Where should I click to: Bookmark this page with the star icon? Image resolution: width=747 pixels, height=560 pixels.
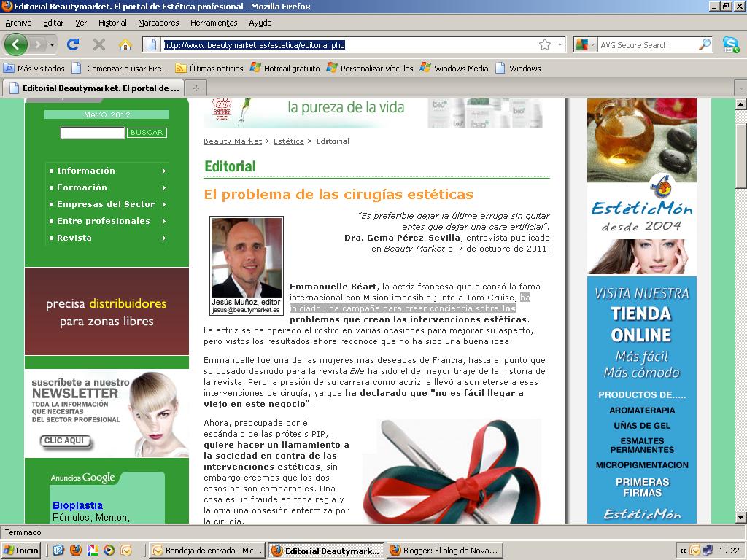tap(544, 44)
